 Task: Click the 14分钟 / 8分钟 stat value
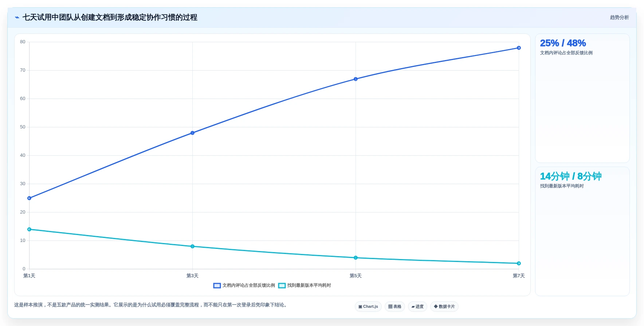570,176
